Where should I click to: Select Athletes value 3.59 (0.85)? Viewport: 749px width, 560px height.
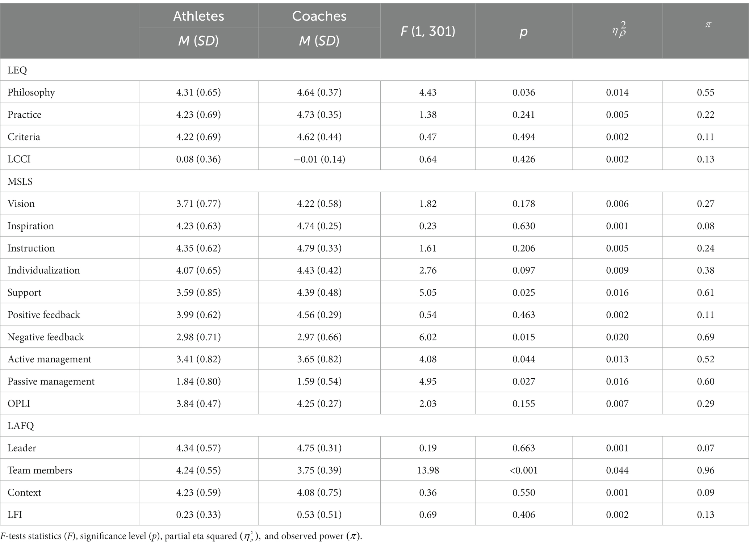click(198, 292)
